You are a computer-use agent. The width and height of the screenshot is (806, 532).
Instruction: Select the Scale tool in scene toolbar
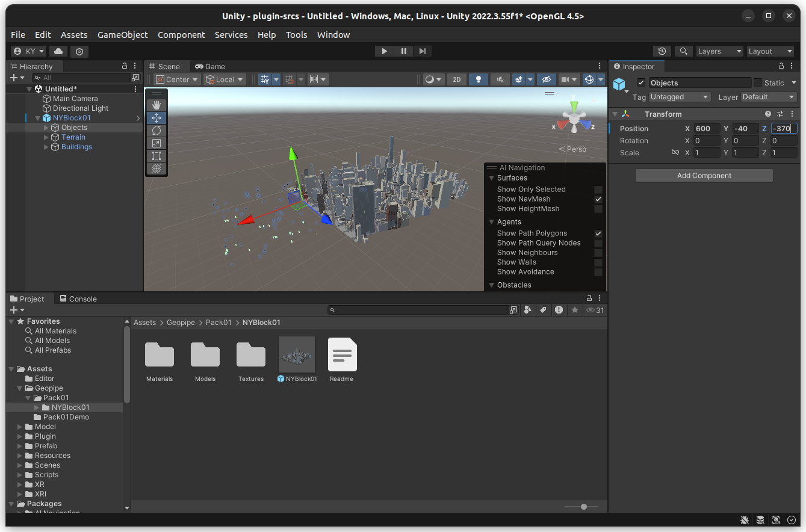(157, 143)
